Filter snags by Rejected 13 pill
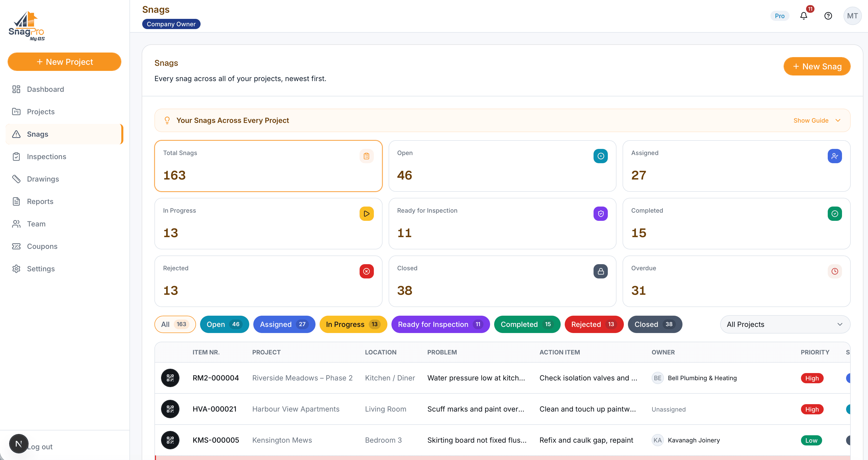This screenshot has height=460, width=868. 594,324
